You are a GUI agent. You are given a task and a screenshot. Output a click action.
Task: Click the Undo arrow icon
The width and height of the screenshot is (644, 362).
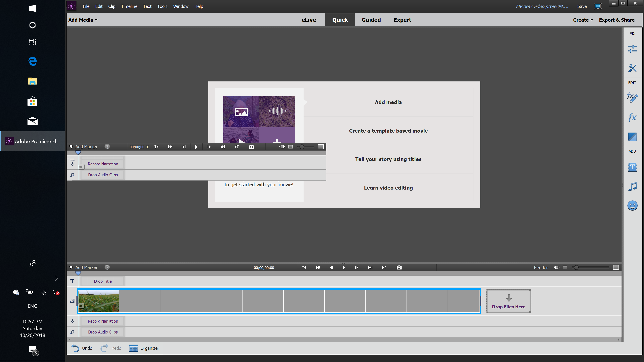coord(75,348)
